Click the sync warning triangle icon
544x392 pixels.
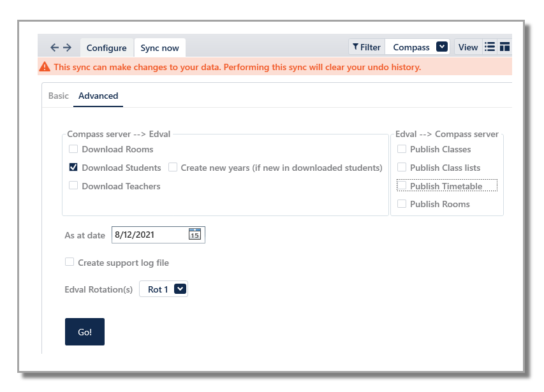click(45, 66)
